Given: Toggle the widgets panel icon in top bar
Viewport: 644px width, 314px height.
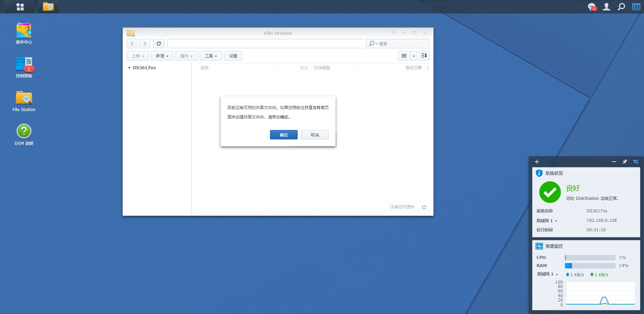Looking at the screenshot, I should 636,7.
